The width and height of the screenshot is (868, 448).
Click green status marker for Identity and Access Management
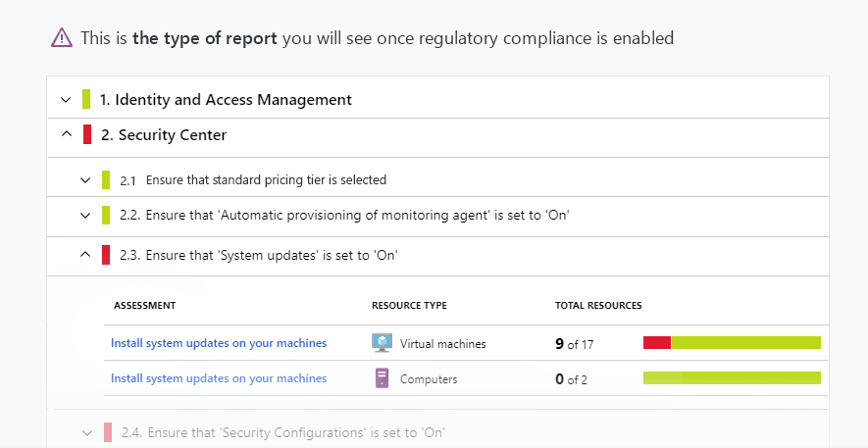coord(86,99)
